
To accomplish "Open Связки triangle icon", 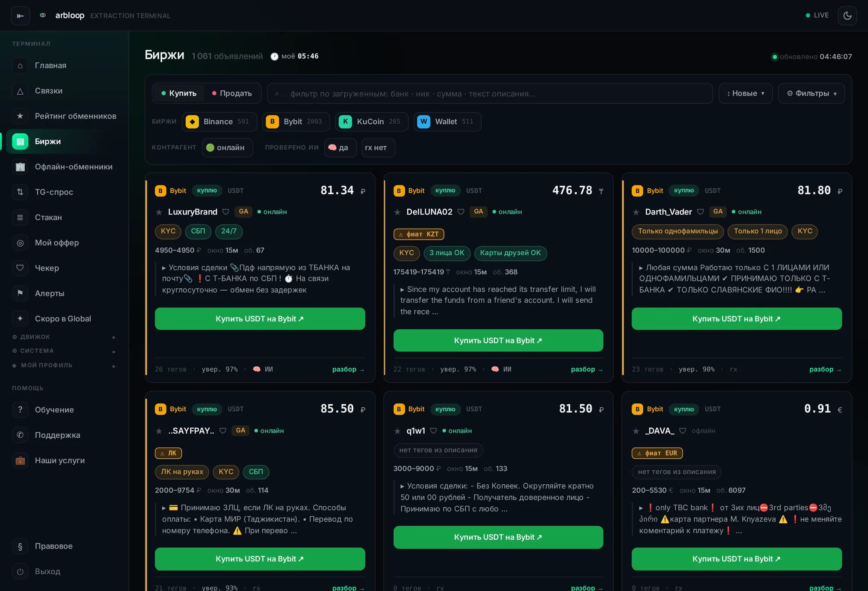I will [x=20, y=91].
